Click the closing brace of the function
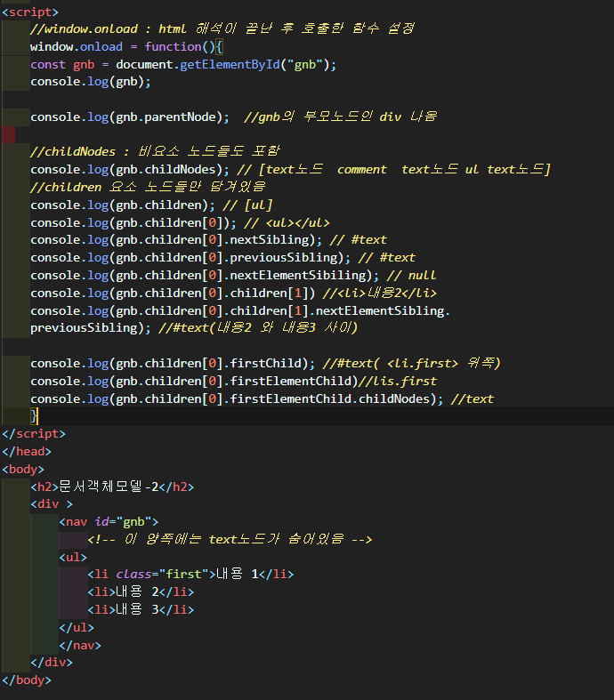614x700 pixels. (34, 416)
